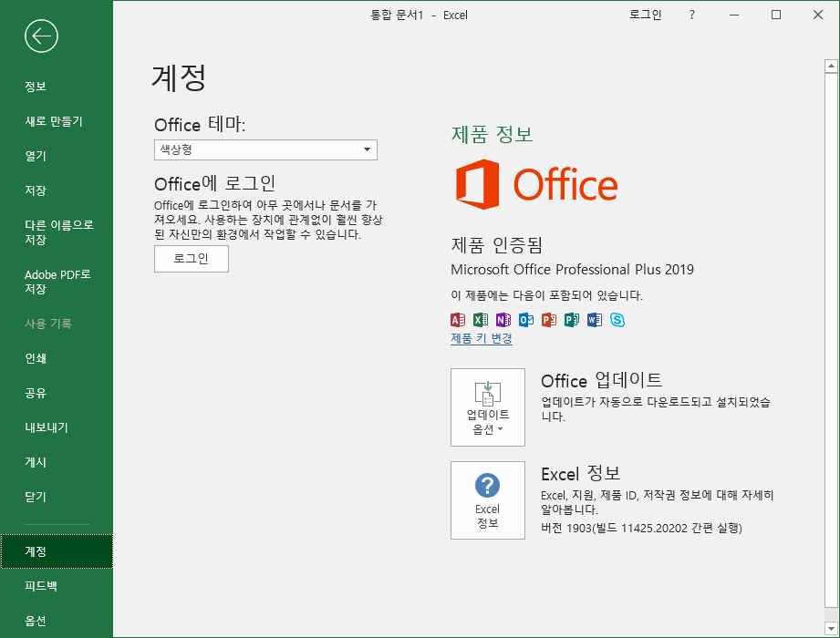840x638 pixels.
Task: Click the 버전 1903 build text
Action: pos(641,529)
